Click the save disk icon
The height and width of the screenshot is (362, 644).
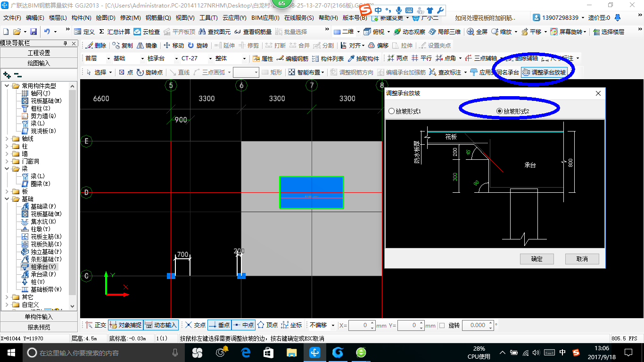point(33,32)
